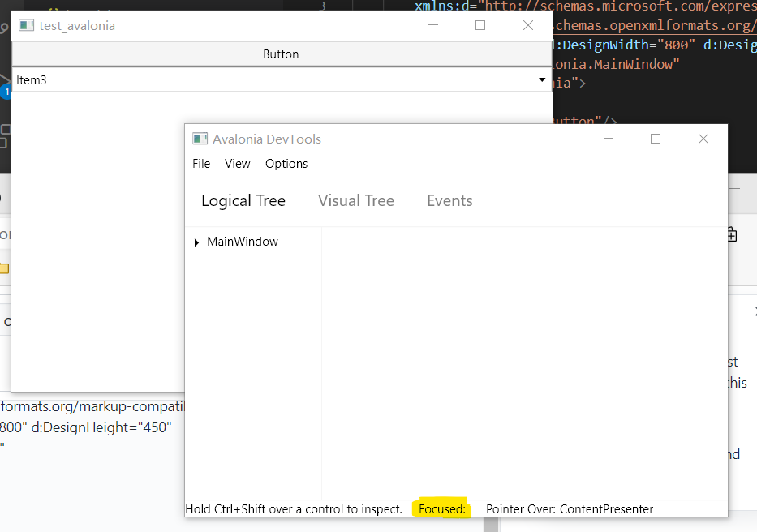The image size is (757, 532).
Task: Click the Avalonia icon in DevTools title bar
Action: point(200,139)
